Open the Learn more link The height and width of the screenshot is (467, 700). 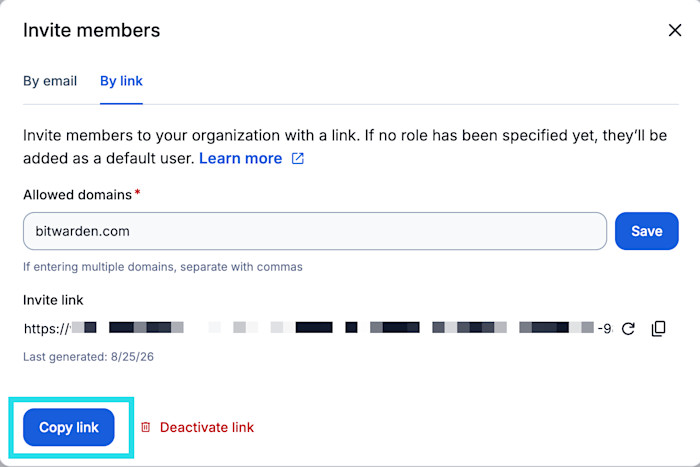240,158
